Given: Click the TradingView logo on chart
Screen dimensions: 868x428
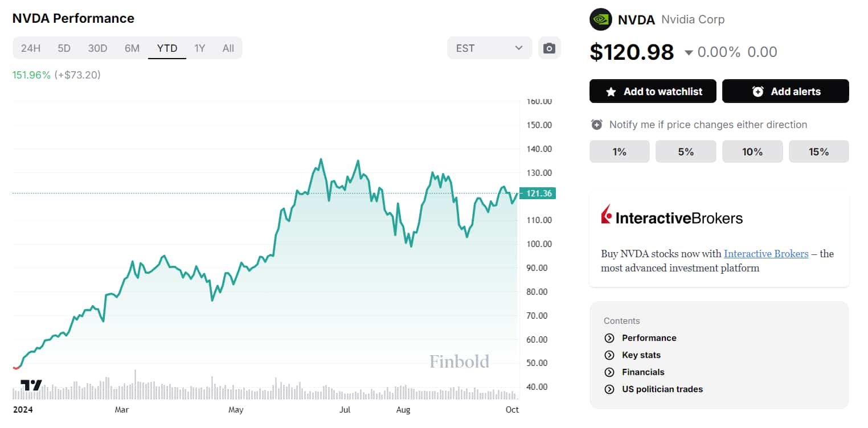Looking at the screenshot, I should (31, 385).
